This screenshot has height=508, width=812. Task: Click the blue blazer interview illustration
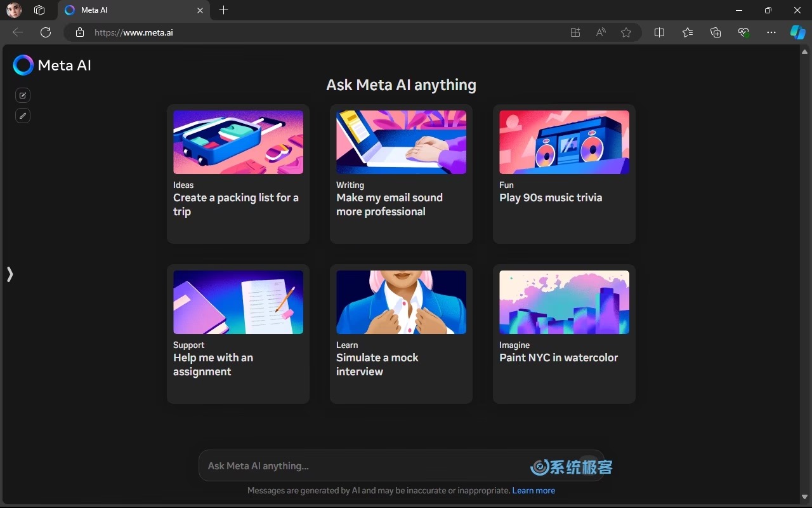pyautogui.click(x=401, y=302)
